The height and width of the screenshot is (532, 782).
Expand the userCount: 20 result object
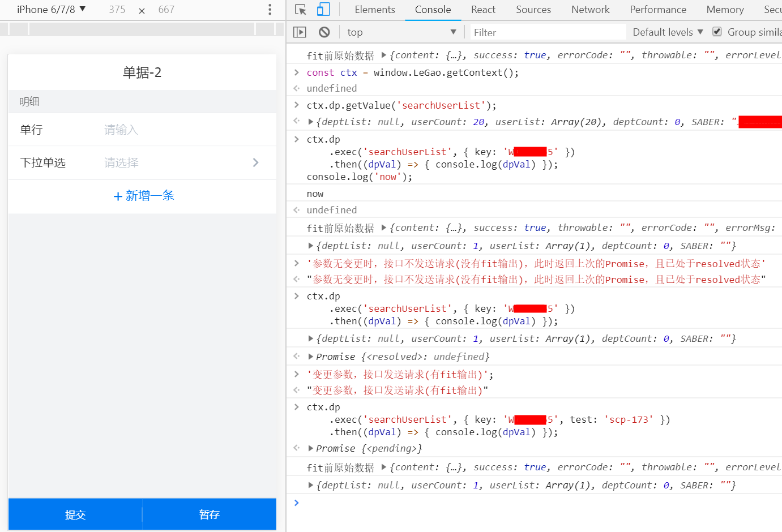click(310, 122)
